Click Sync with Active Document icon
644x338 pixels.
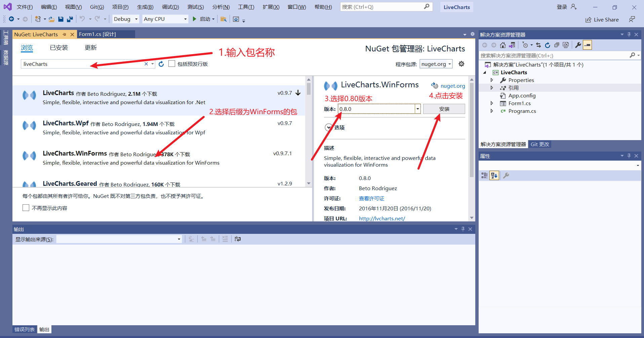click(x=538, y=45)
